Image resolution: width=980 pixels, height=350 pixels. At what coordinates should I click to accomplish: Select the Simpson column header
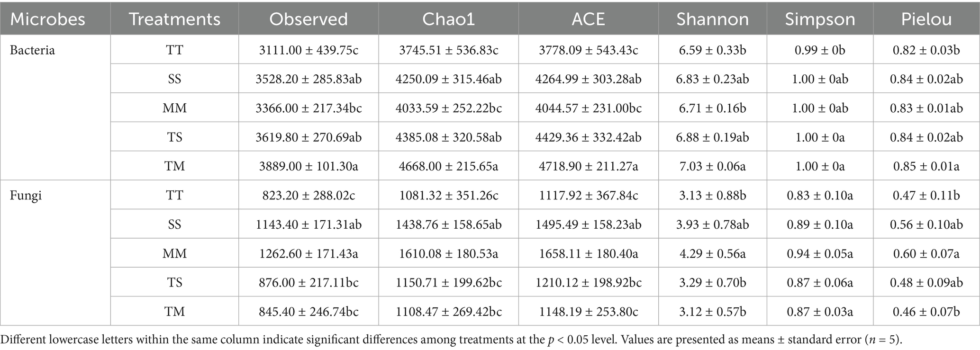820,19
